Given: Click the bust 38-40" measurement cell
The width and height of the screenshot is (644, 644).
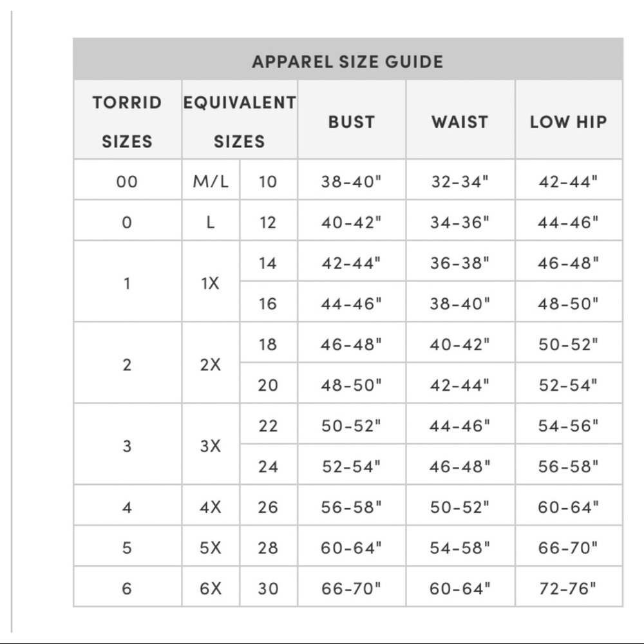Looking at the screenshot, I should (x=352, y=182).
